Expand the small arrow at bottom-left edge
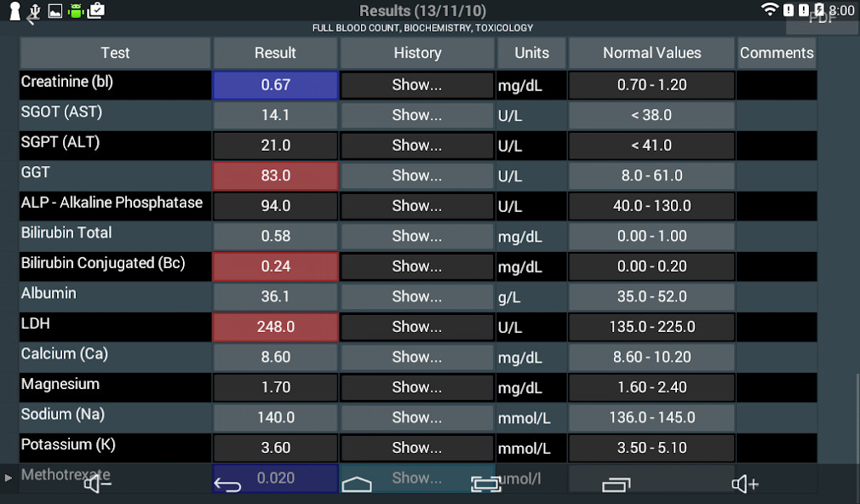The width and height of the screenshot is (860, 504). [x=8, y=478]
